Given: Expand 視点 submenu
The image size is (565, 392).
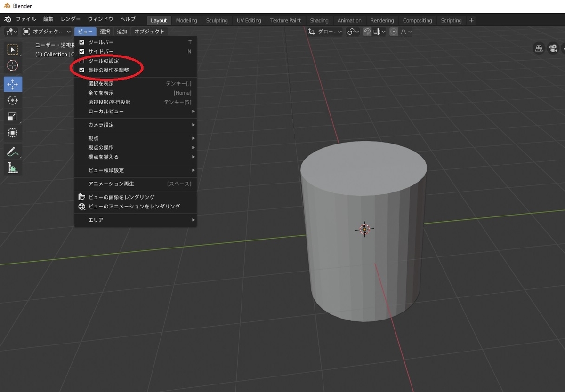Looking at the screenshot, I should point(136,138).
